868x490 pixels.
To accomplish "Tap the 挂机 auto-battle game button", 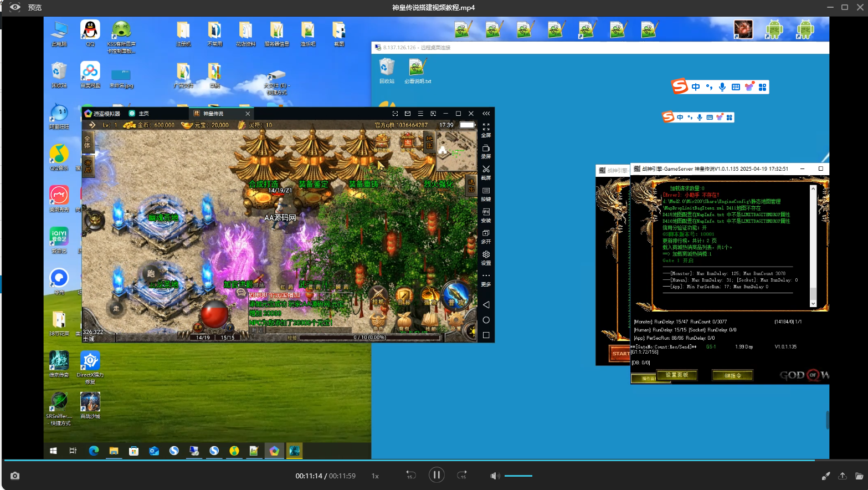I will (378, 297).
